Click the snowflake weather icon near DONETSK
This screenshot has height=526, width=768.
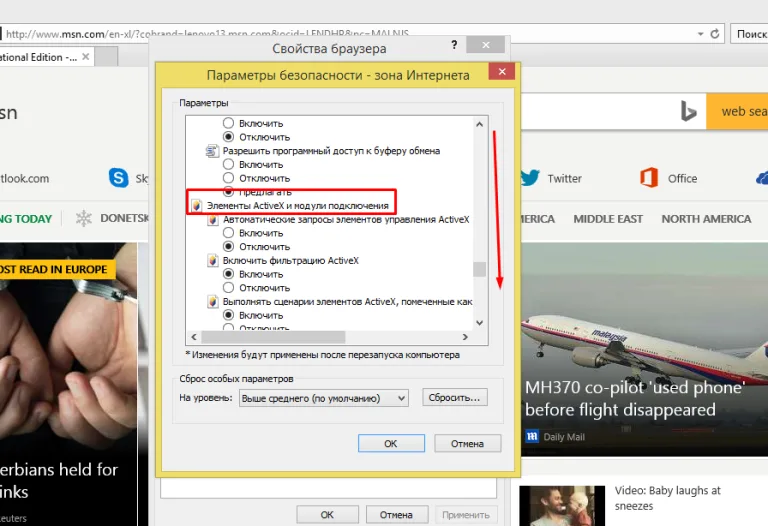point(84,218)
